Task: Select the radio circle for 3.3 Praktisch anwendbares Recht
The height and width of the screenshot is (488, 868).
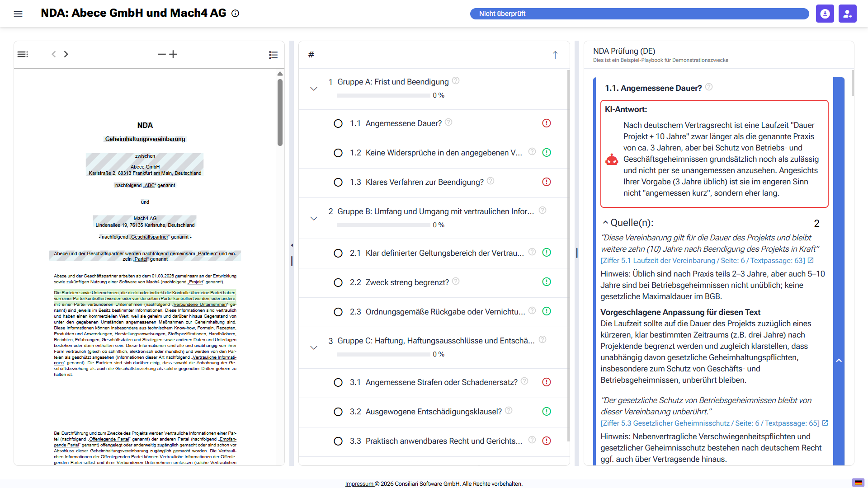Action: [338, 441]
